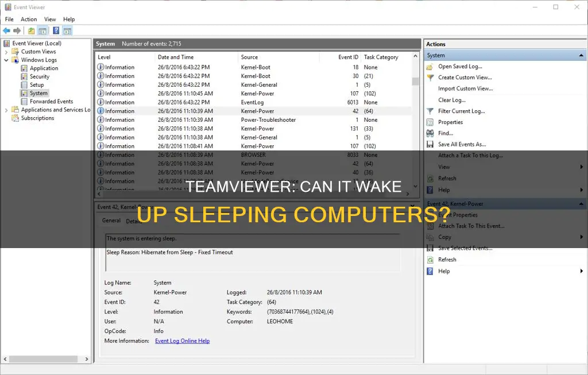
Task: Click the console tree horizontal scrollbar thumb
Action: tap(43, 359)
